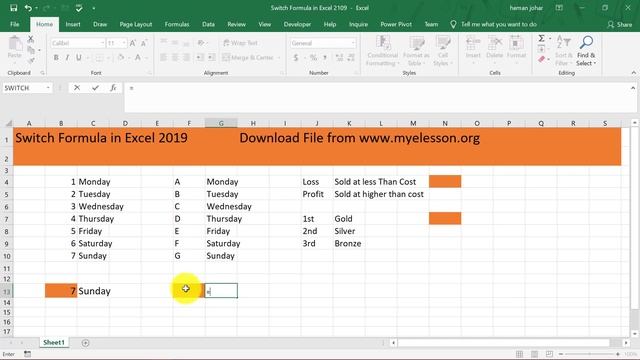
Task: Click Increase Font Size icon
Action: click(x=133, y=43)
